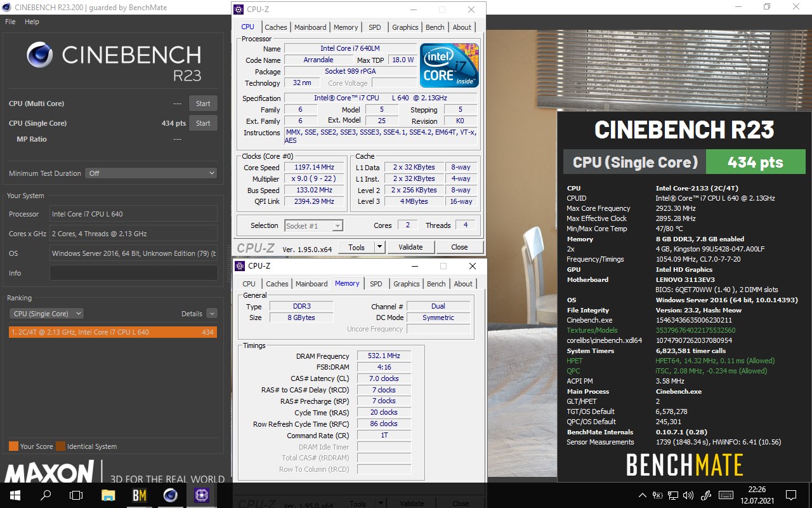Switch to Caches tab in top CPU-Z window
812x508 pixels.
pyautogui.click(x=276, y=27)
